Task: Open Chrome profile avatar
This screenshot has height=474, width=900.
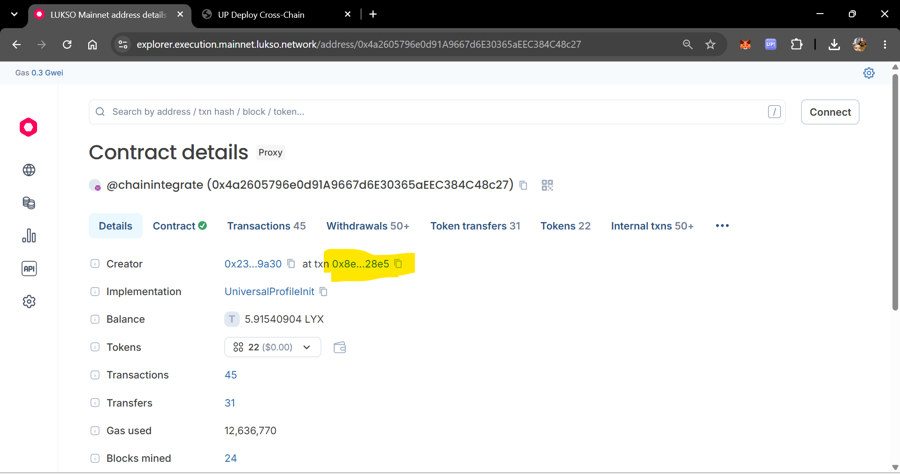Action: point(859,44)
